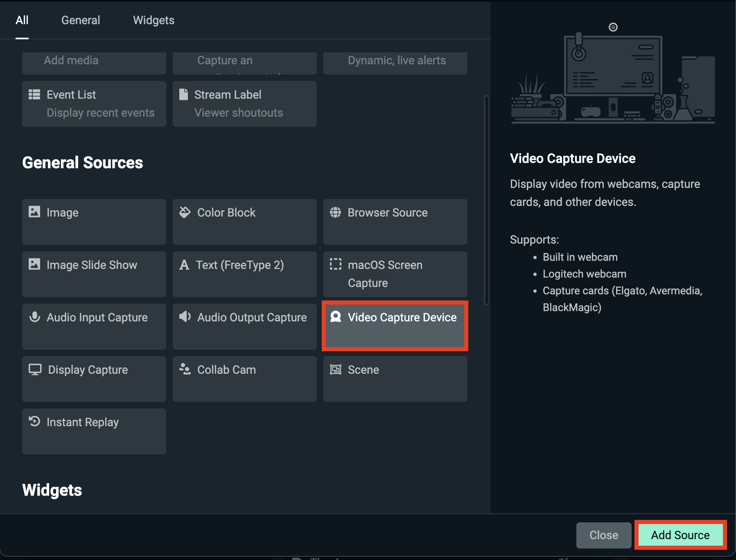736x560 pixels.
Task: Select the Display Capture monitor icon
Action: tap(35, 369)
